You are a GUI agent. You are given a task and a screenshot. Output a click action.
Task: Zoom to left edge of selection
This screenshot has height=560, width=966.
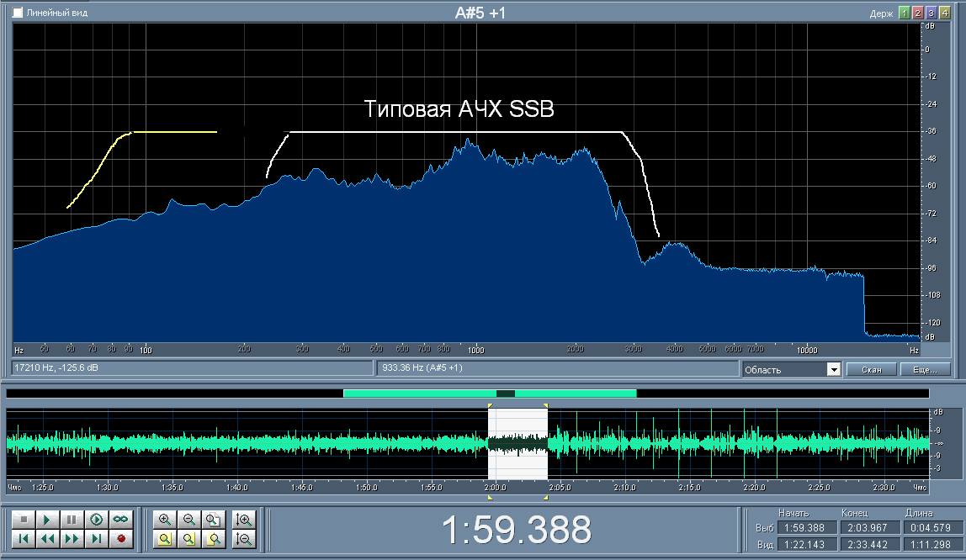coord(189,539)
